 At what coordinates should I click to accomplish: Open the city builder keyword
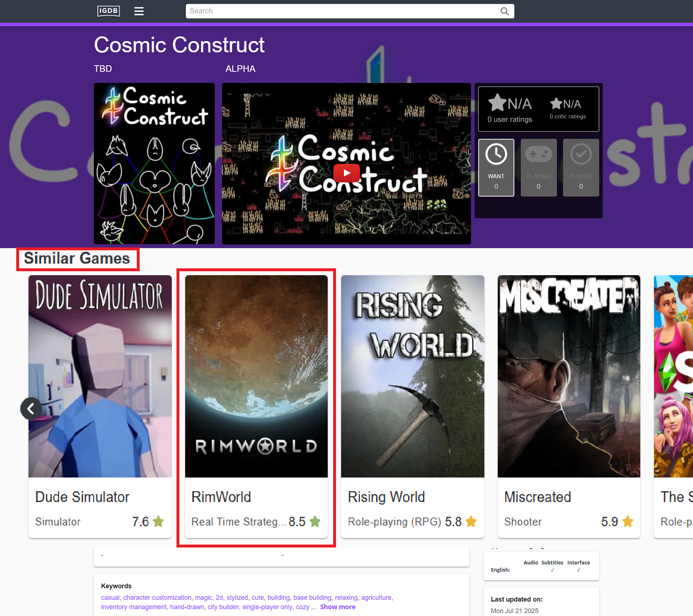(223, 607)
